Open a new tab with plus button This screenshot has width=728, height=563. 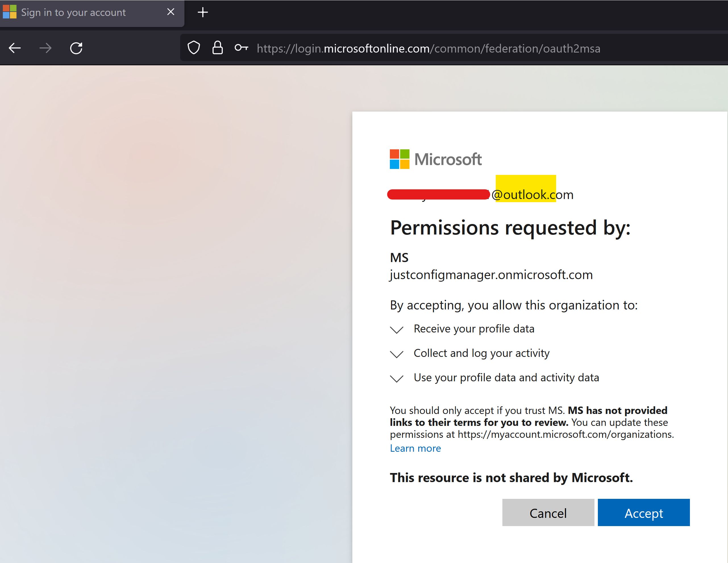coord(203,13)
